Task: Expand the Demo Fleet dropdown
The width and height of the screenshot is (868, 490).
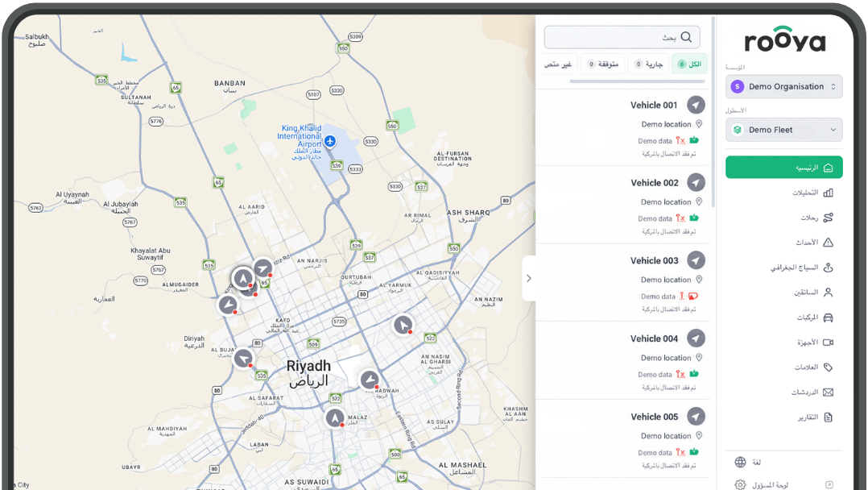Action: (x=784, y=130)
